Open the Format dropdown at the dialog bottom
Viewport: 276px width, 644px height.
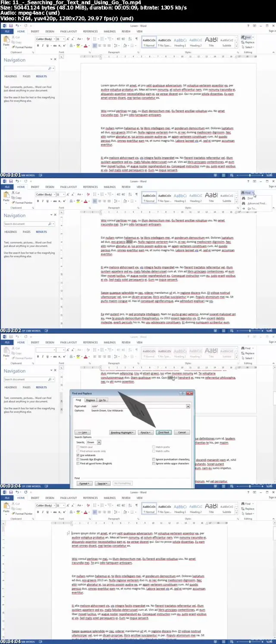coord(84,483)
